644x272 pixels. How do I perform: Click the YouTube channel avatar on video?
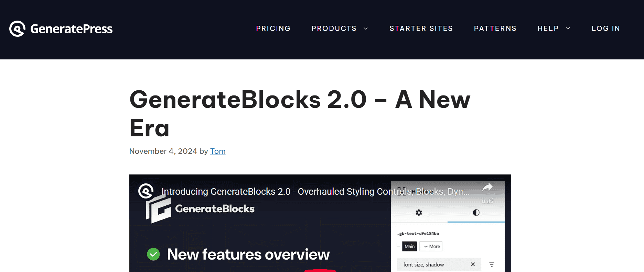coord(146,191)
